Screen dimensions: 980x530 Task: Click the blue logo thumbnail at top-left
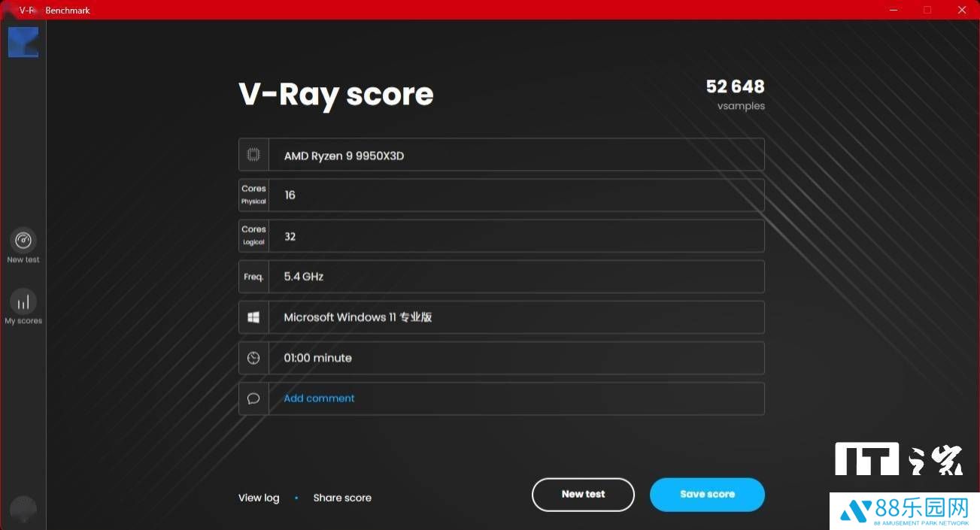(23, 42)
